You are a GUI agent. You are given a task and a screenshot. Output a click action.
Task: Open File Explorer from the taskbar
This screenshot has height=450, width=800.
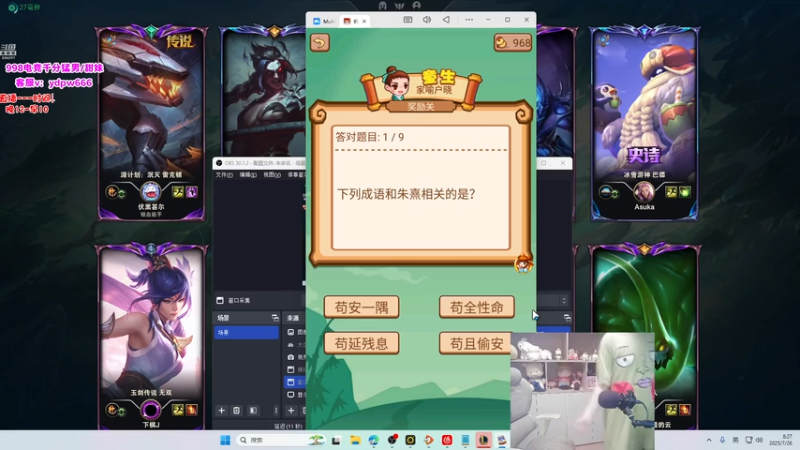(x=355, y=440)
